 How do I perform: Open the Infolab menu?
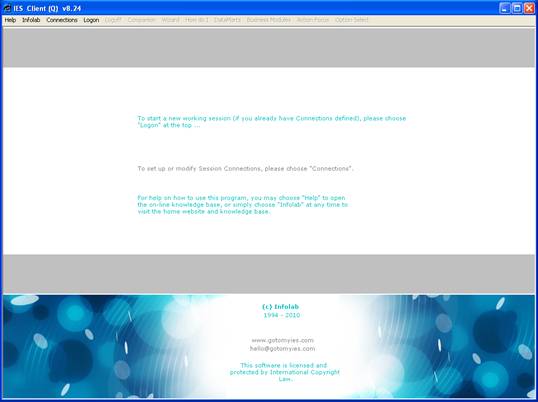[x=31, y=20]
